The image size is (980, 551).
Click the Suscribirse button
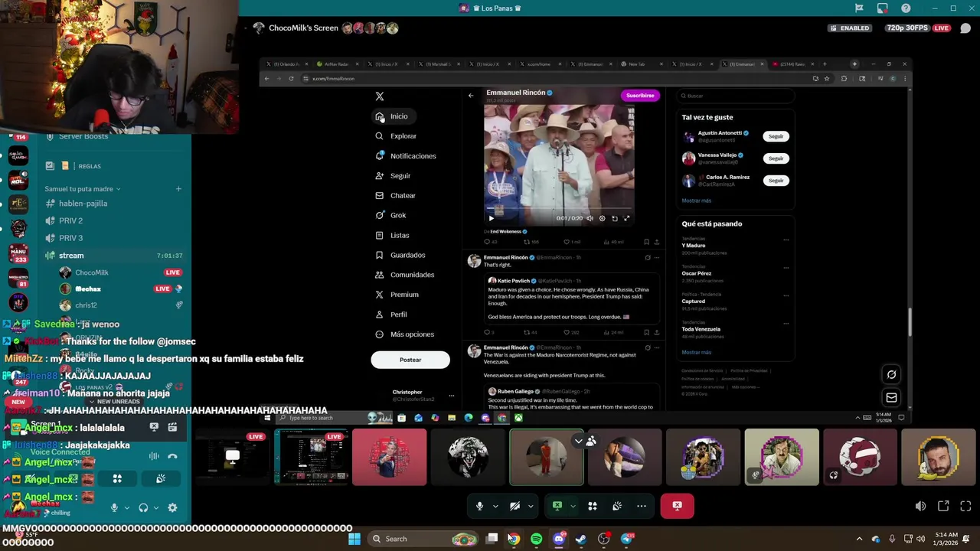point(640,96)
